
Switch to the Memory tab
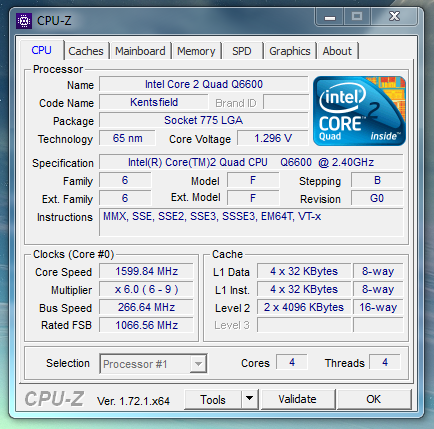pyautogui.click(x=196, y=51)
